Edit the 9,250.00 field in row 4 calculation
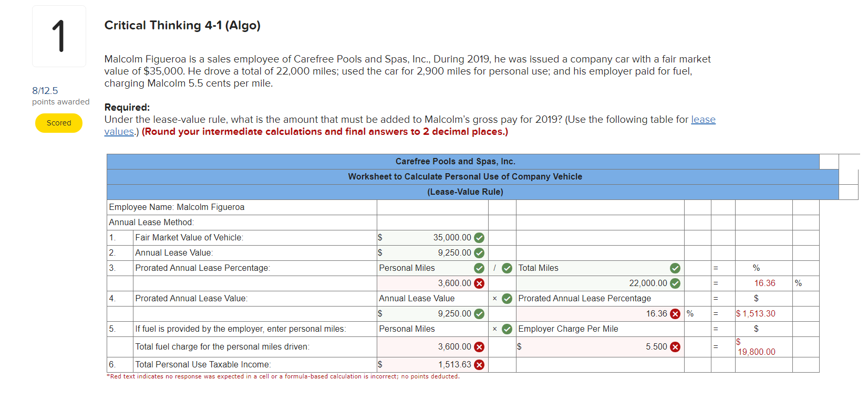This screenshot has width=868, height=401. coord(432,314)
